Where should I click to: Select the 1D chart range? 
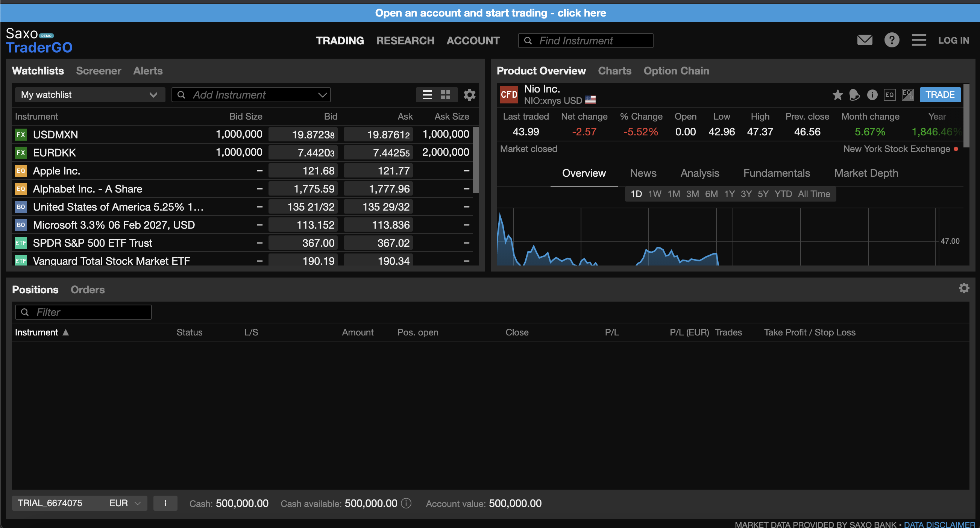636,194
